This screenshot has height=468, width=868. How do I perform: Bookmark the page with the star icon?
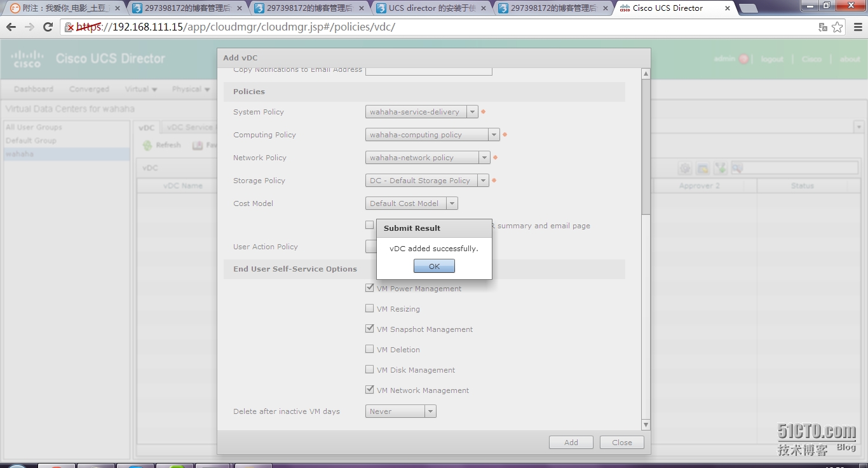(837, 27)
